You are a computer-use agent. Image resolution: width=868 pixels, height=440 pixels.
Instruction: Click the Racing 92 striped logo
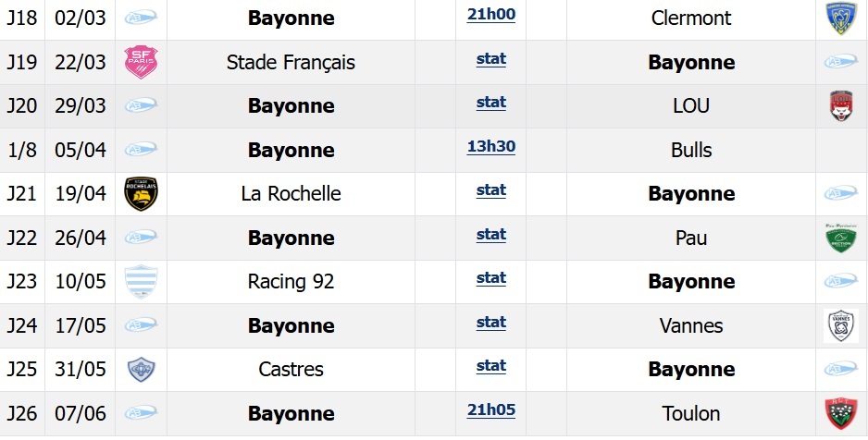[141, 281]
